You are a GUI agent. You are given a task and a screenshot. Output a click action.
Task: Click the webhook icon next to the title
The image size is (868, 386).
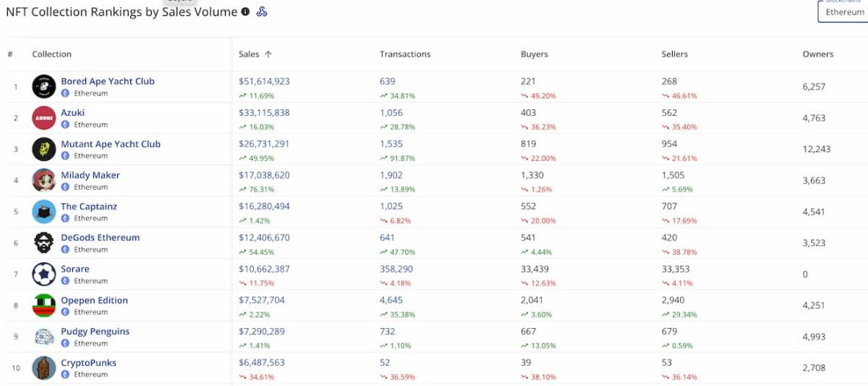pos(262,12)
